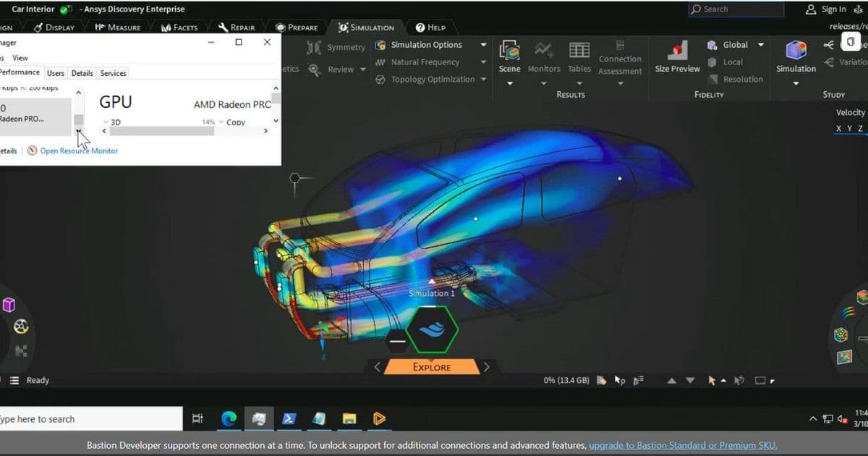This screenshot has width=868, height=456.
Task: Click the yellow radial wheel icon on left
Action: point(21,326)
